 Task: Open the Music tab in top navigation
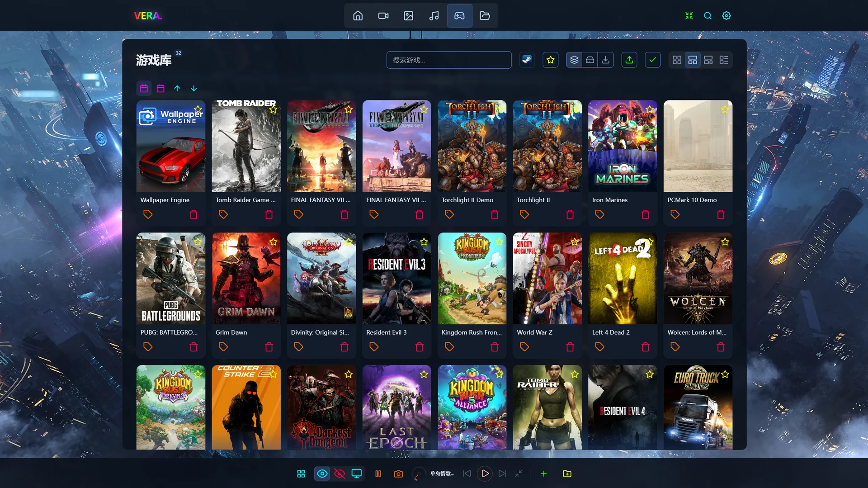click(x=434, y=16)
